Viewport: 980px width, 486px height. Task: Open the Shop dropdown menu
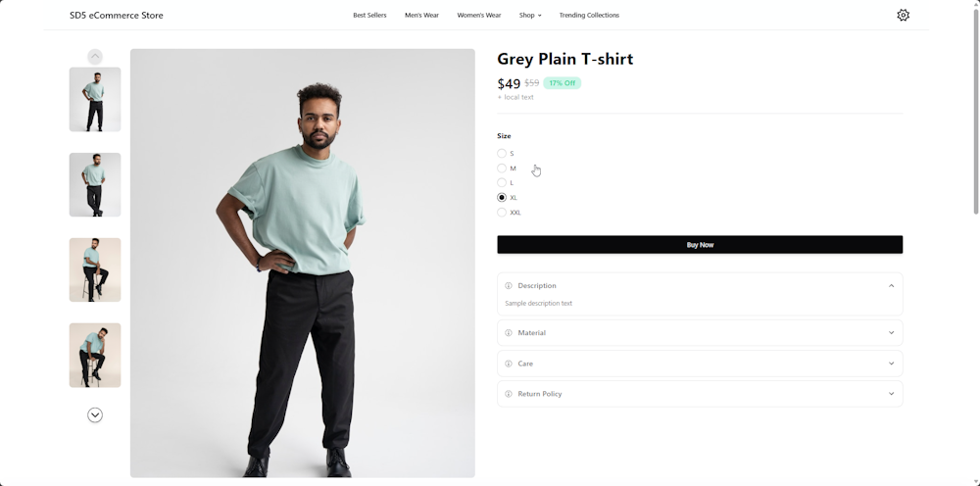coord(530,16)
